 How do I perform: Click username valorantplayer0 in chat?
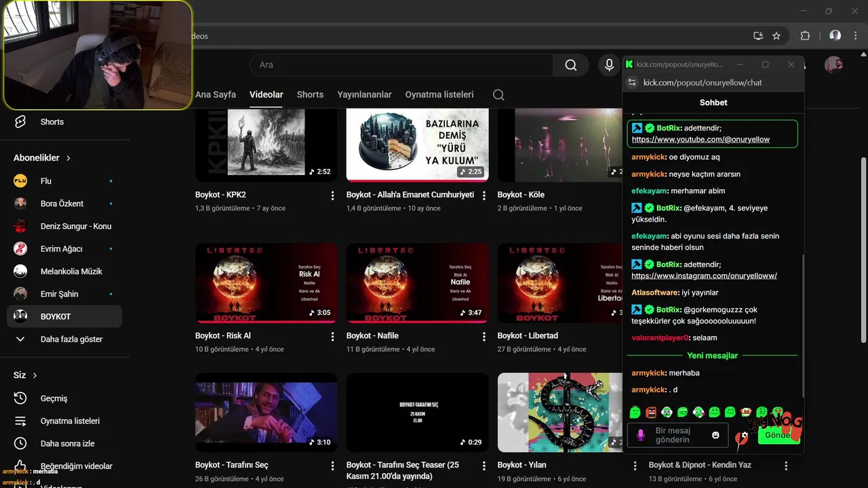660,338
